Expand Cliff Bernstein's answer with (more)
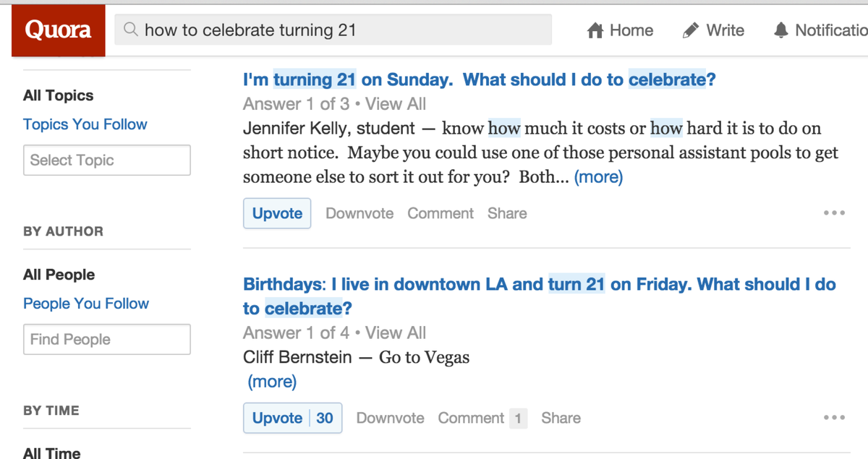 (272, 382)
